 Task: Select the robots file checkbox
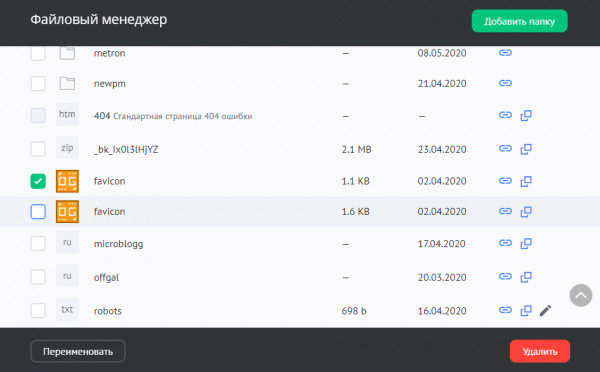(38, 310)
